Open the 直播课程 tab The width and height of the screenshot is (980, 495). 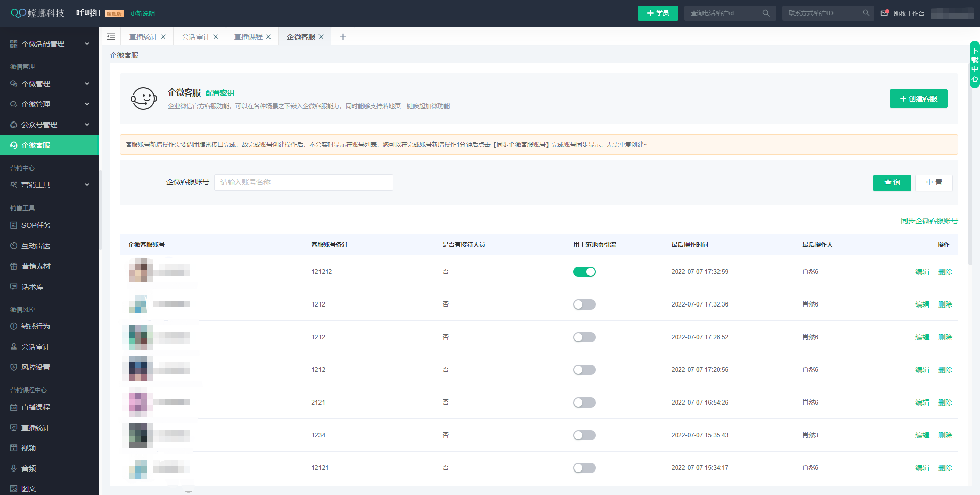point(248,36)
